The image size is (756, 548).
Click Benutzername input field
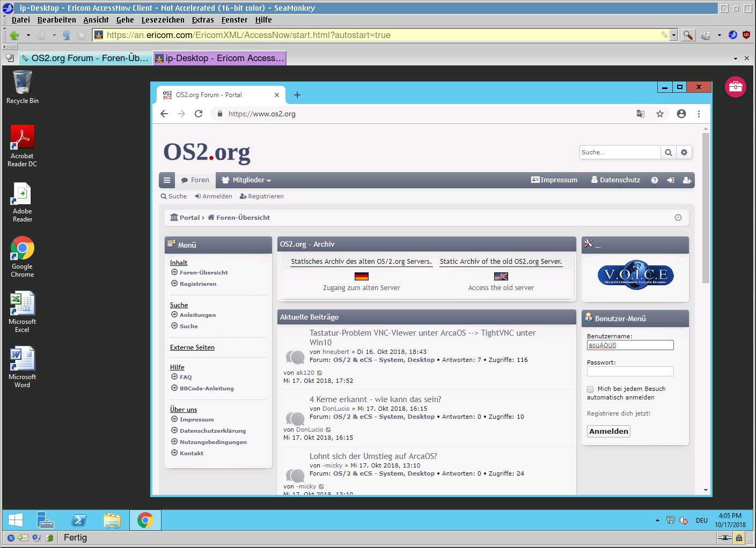pos(630,345)
